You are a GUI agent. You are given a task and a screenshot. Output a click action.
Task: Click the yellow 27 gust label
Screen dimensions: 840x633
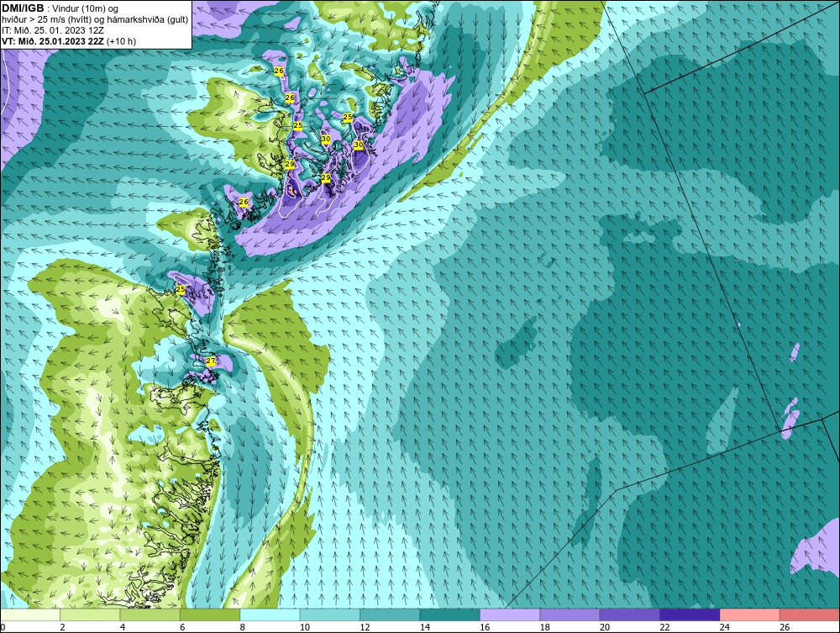[x=211, y=361]
